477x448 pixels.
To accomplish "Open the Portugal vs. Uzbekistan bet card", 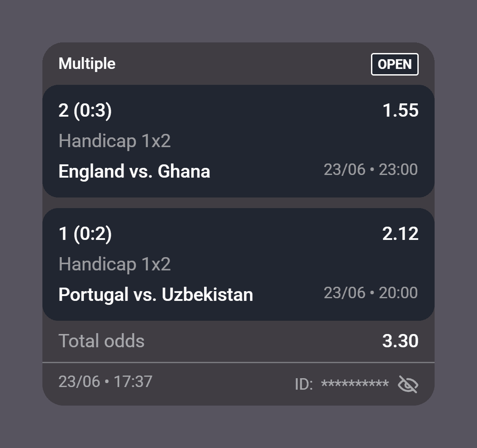I will coord(238,265).
